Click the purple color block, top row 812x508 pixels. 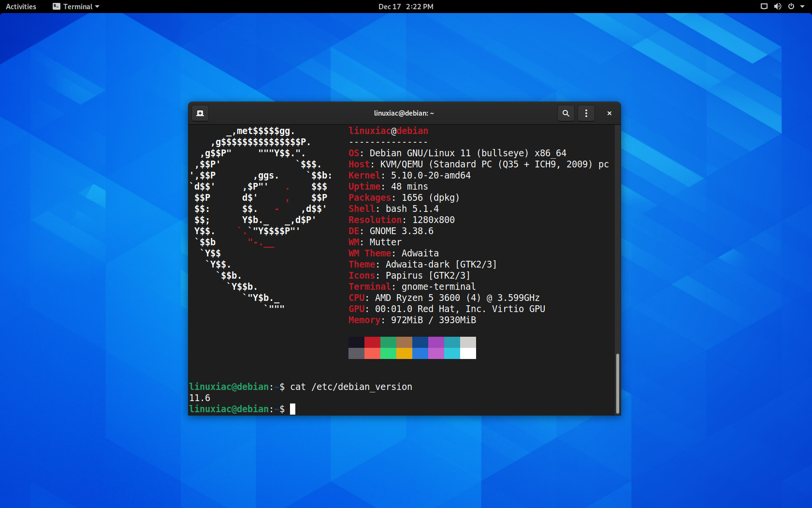436,342
